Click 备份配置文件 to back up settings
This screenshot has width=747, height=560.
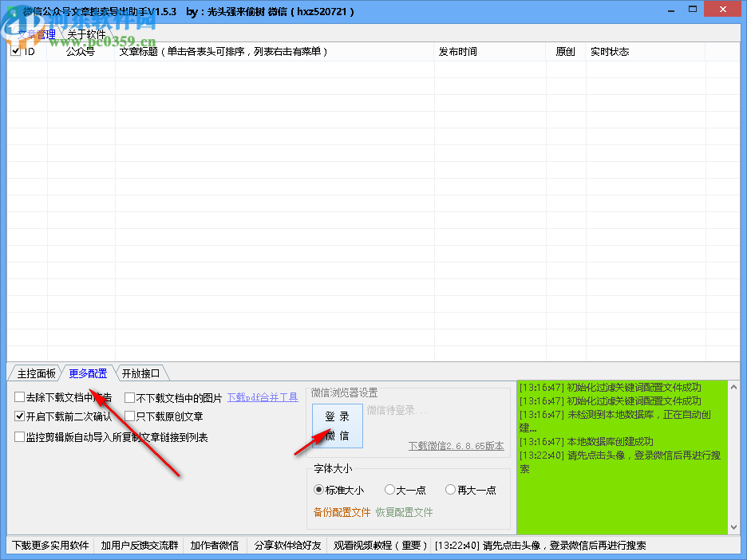pos(342,511)
